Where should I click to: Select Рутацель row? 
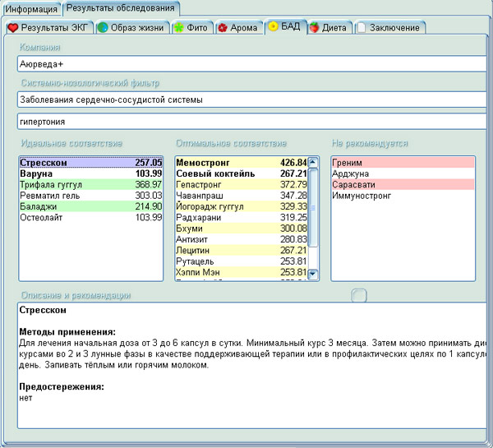pyautogui.click(x=242, y=261)
